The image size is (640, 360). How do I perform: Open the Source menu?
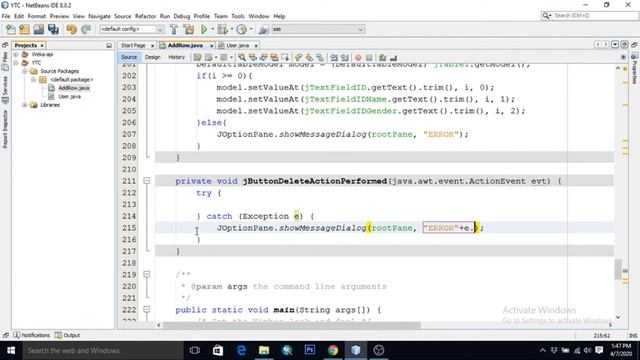pos(122,16)
